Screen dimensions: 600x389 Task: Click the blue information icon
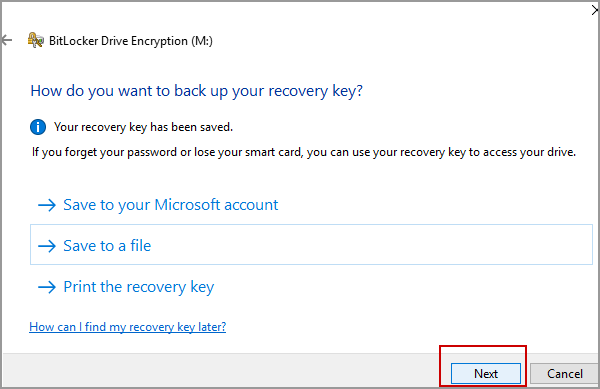click(38, 127)
